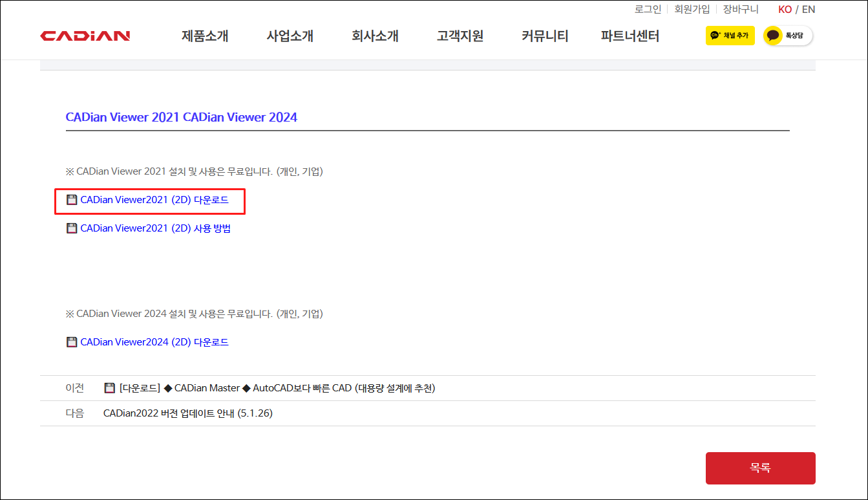Open the 커뮤니티 menu

(545, 36)
